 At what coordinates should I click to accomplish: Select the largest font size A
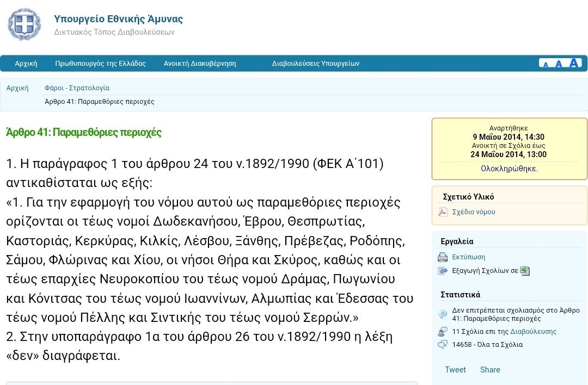[574, 63]
